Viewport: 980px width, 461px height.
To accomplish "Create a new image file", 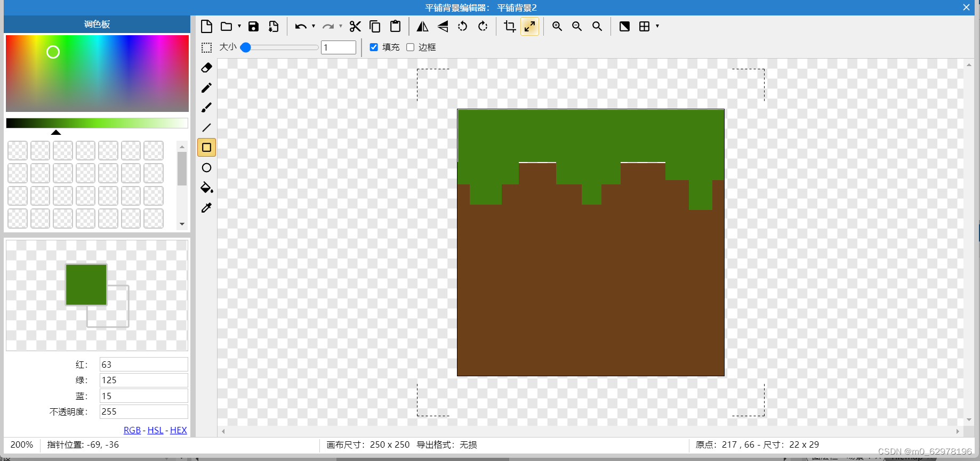I will [206, 26].
